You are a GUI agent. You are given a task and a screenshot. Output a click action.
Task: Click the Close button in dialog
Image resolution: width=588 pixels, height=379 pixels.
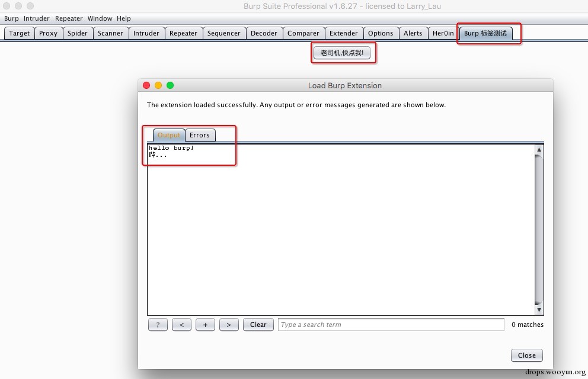point(527,355)
